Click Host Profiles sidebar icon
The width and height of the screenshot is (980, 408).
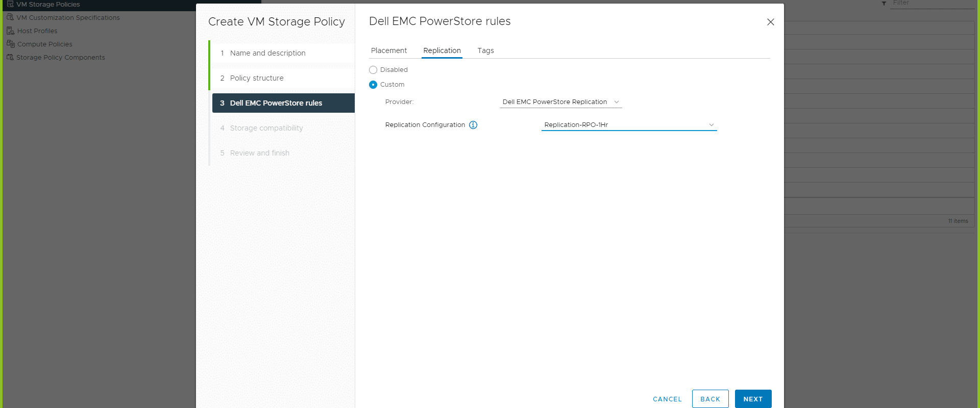(x=10, y=31)
